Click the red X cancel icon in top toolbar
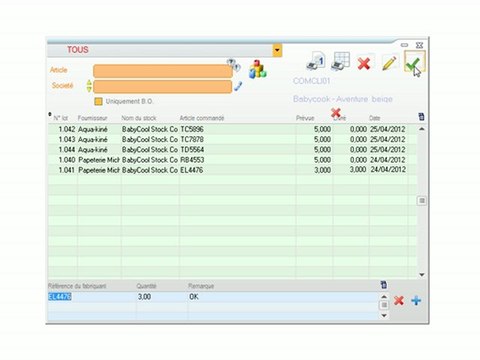 coord(364,63)
